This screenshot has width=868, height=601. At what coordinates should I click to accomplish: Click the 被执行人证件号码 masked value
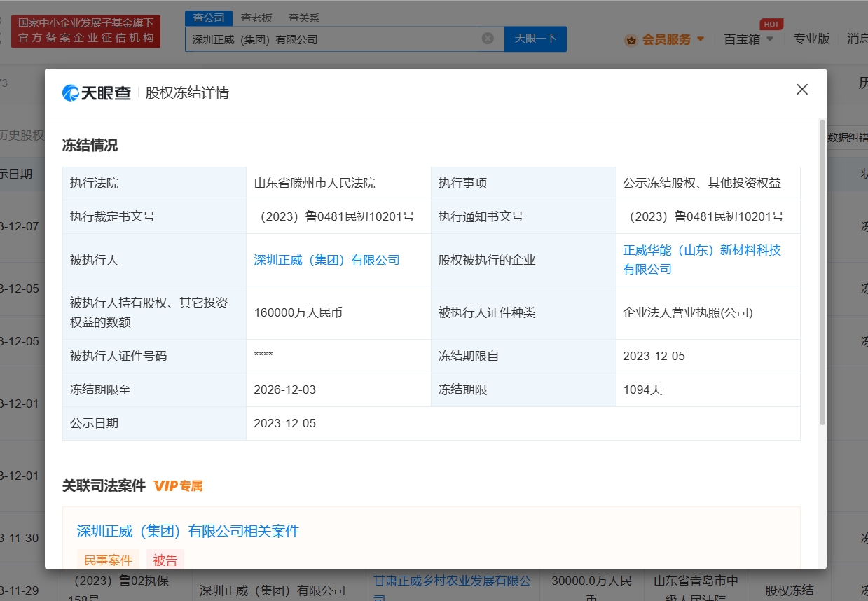pyautogui.click(x=263, y=356)
